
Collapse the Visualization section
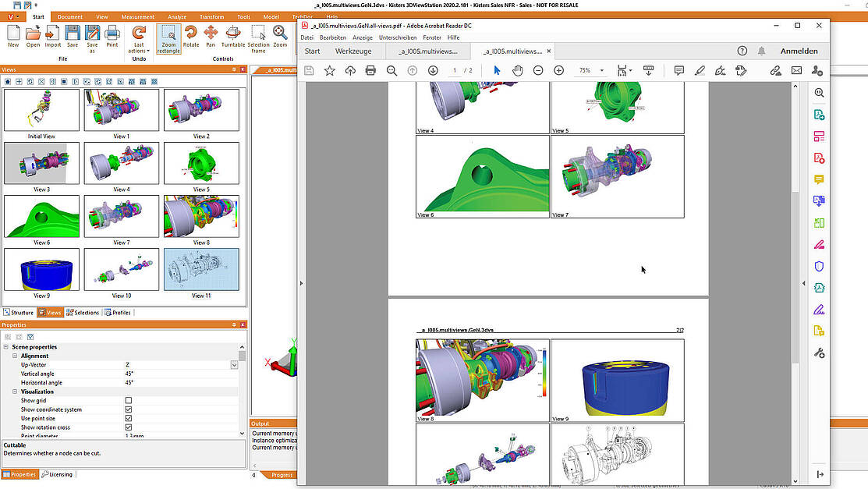(x=15, y=392)
